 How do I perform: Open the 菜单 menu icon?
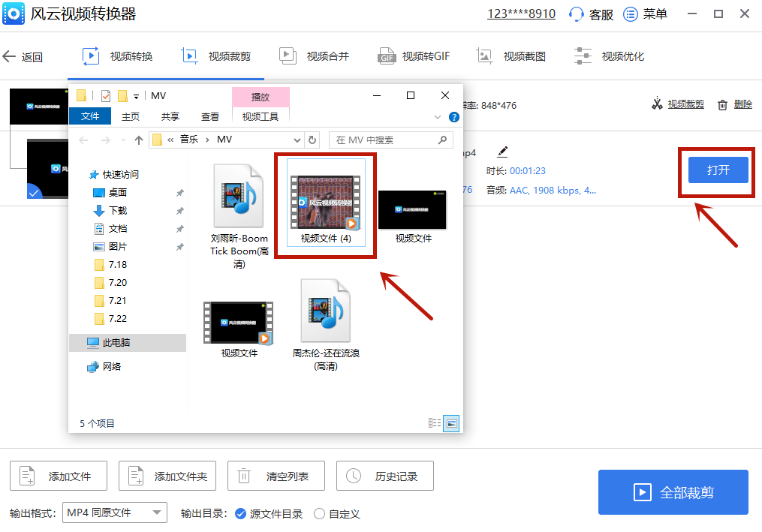[631, 14]
